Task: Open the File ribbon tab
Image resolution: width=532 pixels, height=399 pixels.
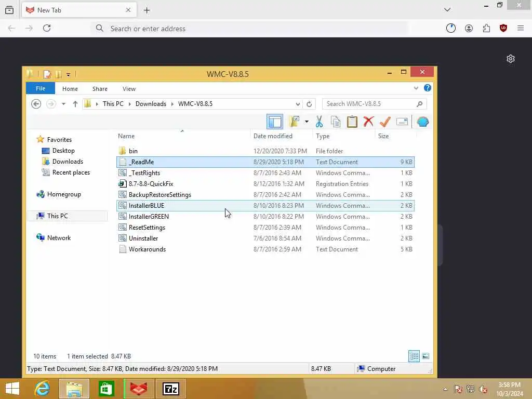Action: [41, 88]
